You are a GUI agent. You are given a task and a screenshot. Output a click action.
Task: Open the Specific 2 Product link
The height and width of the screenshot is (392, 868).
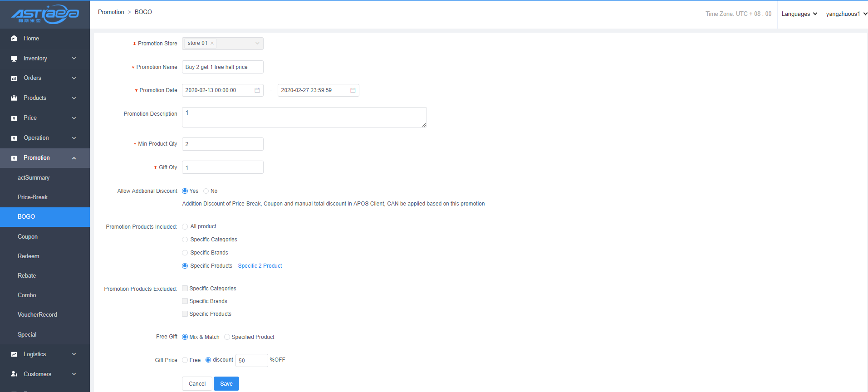point(260,266)
